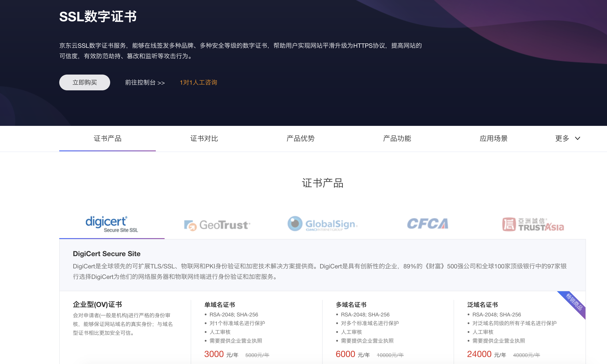Viewport: 607px width, 364px height.
Task: Click the struck-through 10000元/年 price
Action: [390, 355]
